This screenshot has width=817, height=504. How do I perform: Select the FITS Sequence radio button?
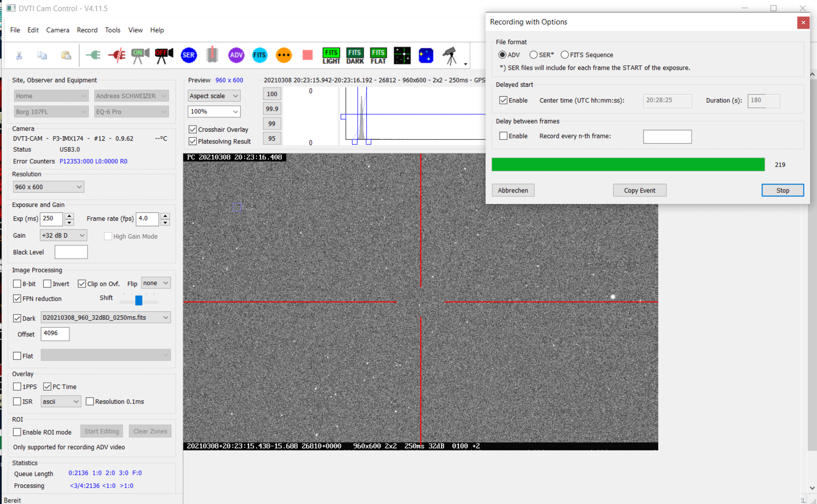coord(565,55)
